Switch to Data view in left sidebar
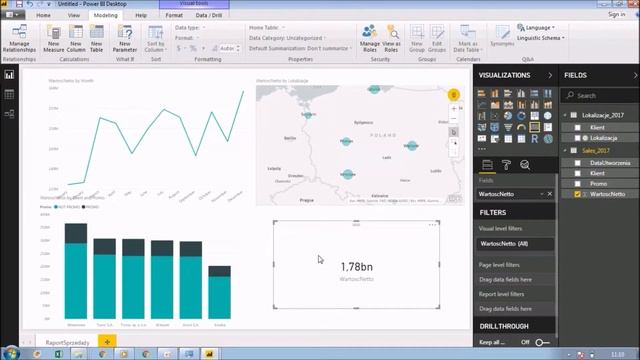This screenshot has height=360, width=640. click(9, 94)
